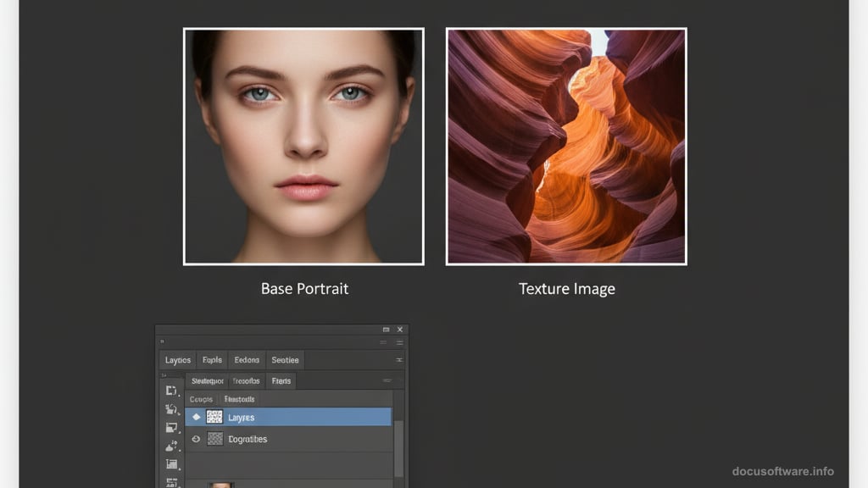
Task: Pick the third tool icon in the left toolbar
Action: tap(171, 428)
